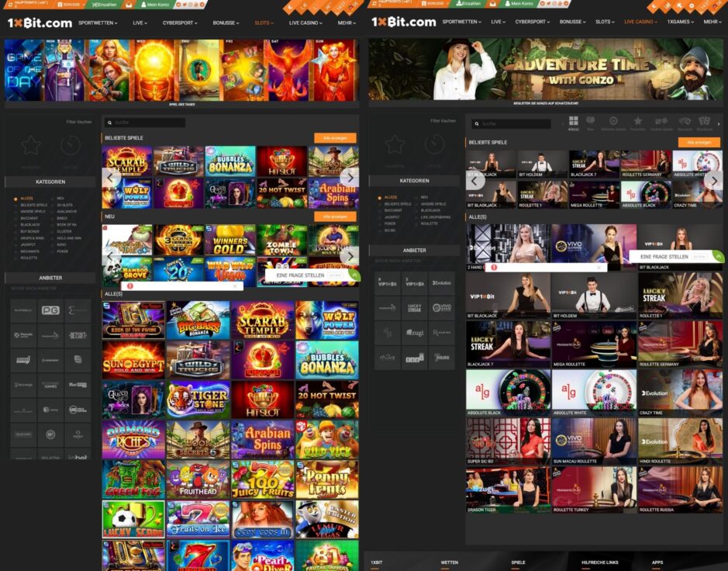
Task: Focus the search field on slots page
Action: pyautogui.click(x=144, y=123)
